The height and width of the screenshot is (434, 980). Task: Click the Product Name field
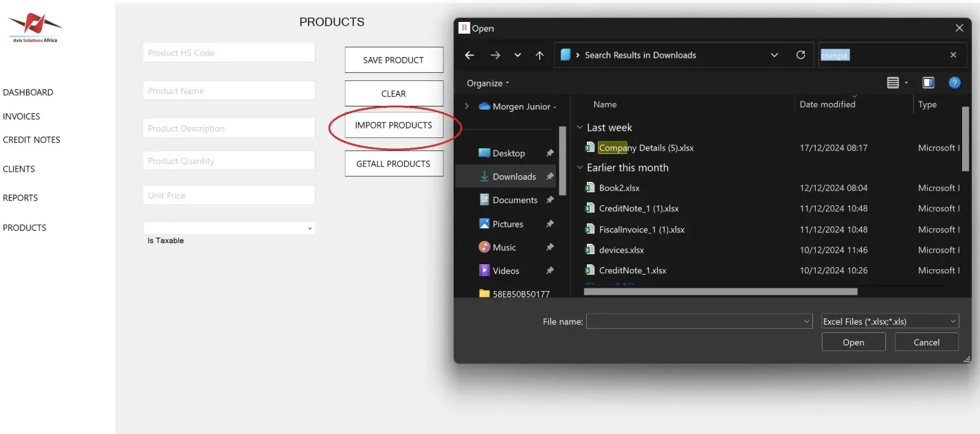click(x=229, y=91)
